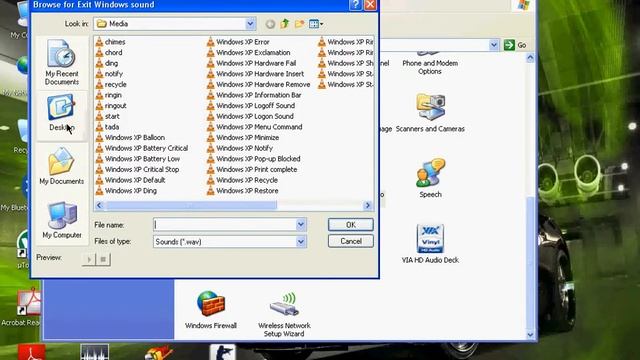Expand the Look in Media dropdown

pos(250,24)
